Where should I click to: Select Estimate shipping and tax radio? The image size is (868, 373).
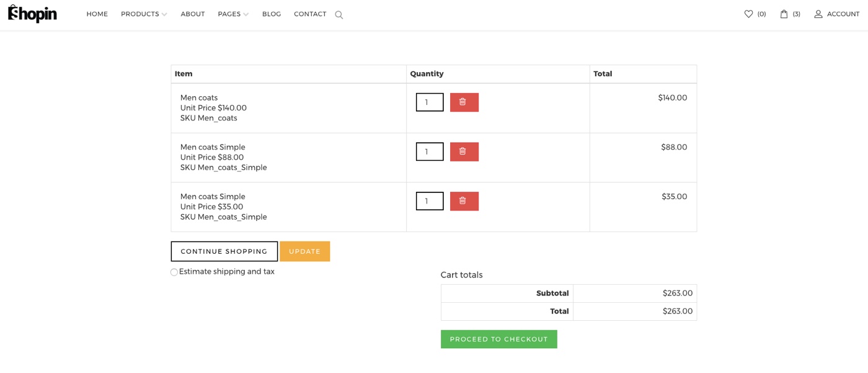click(x=174, y=272)
